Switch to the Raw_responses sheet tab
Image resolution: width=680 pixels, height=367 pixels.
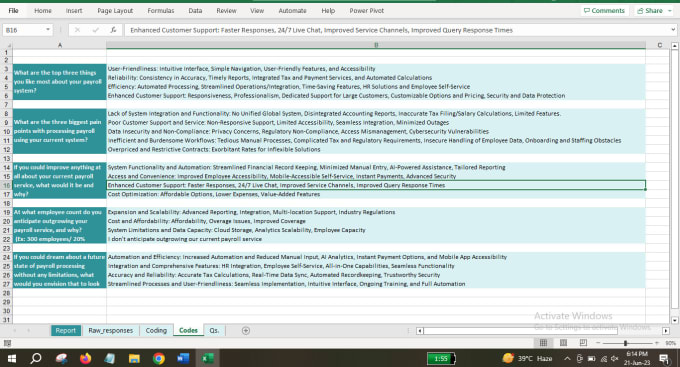click(x=111, y=331)
